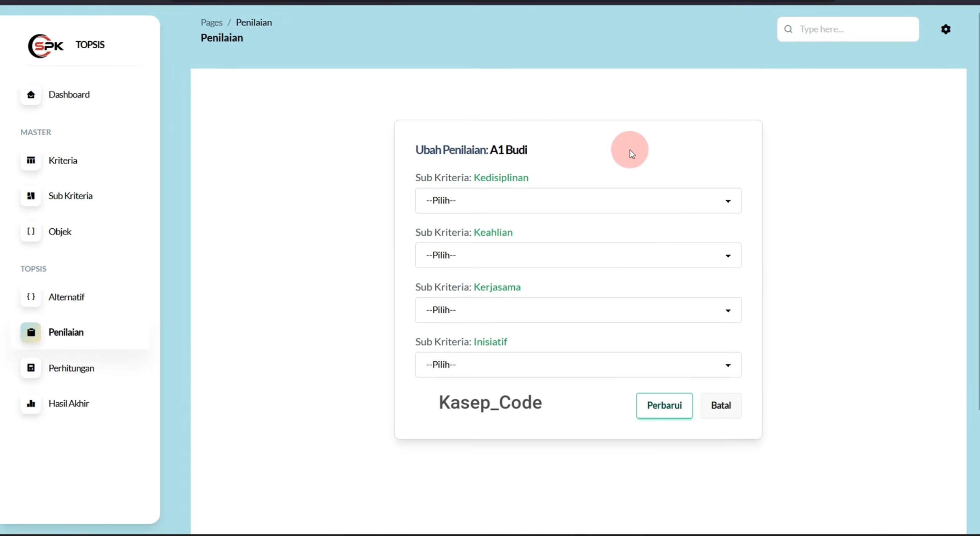Open the Keahlian sub kriteria dropdown
This screenshot has height=536, width=980.
tap(578, 255)
